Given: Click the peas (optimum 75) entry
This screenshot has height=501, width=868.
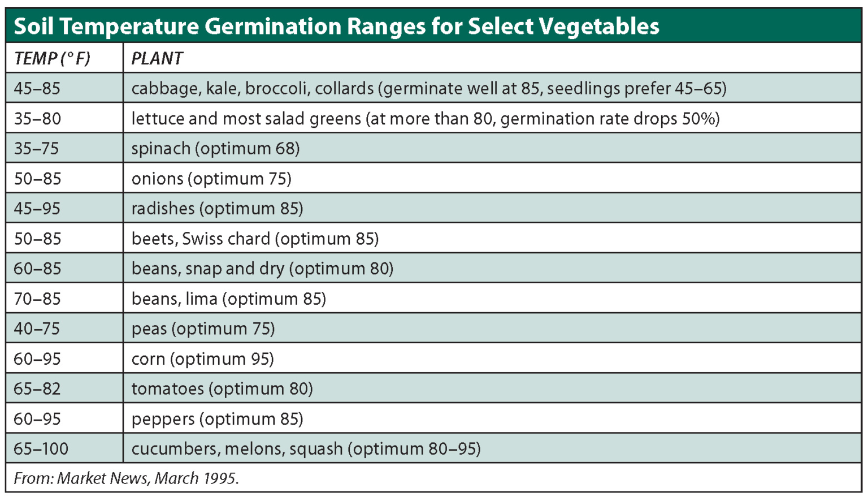Looking at the screenshot, I should click(203, 329).
